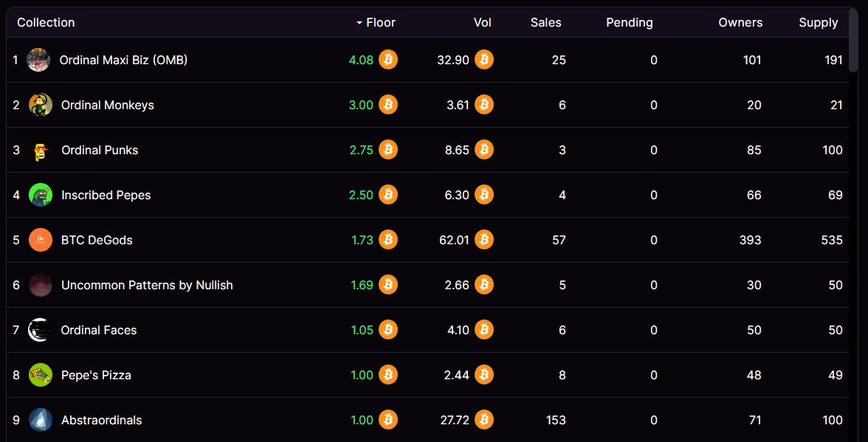Click the 191 supply value
This screenshot has height=442, width=868.
click(x=833, y=60)
